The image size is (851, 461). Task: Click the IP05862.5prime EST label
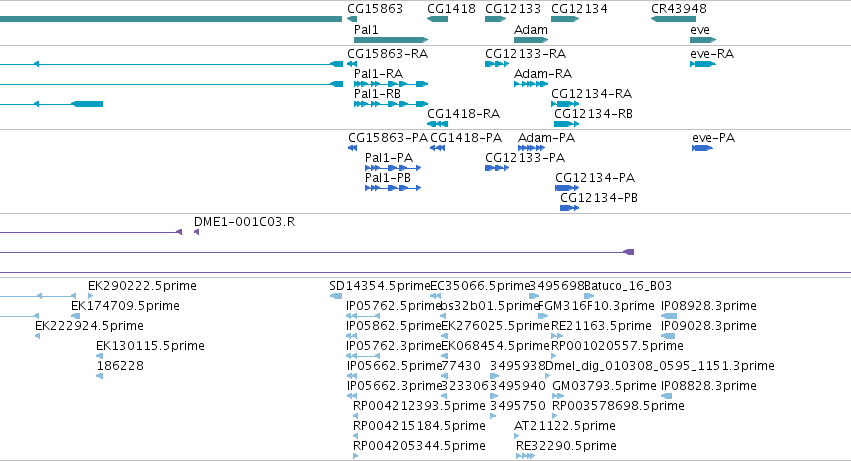394,326
